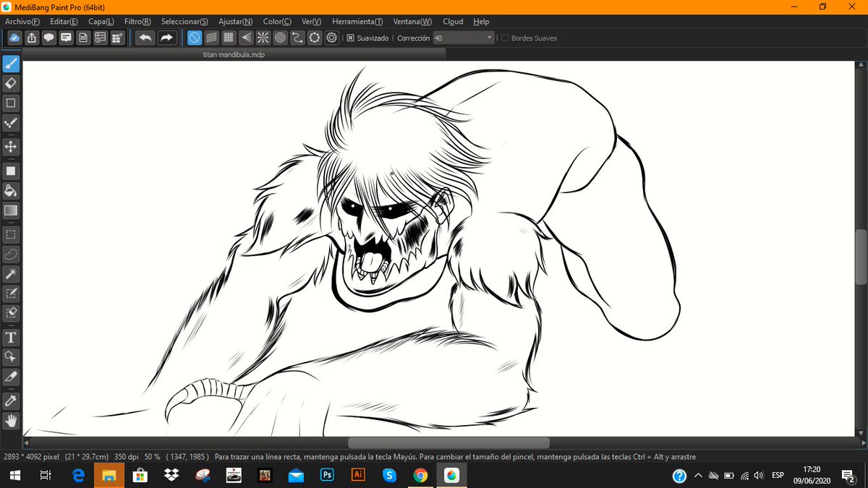Enable concentric circle snap
Image resolution: width=868 pixels, height=488 pixels.
(x=281, y=38)
